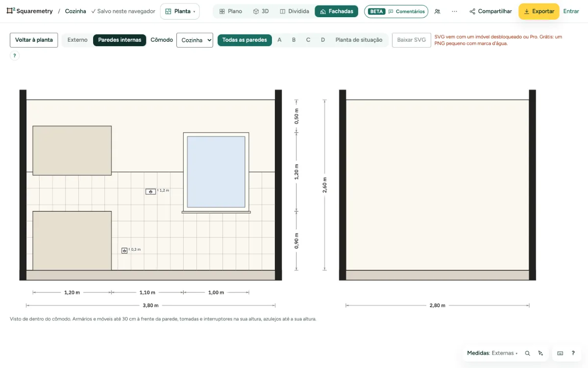The width and height of the screenshot is (588, 368).
Task: Switch to the 3D view tab
Action: [261, 11]
